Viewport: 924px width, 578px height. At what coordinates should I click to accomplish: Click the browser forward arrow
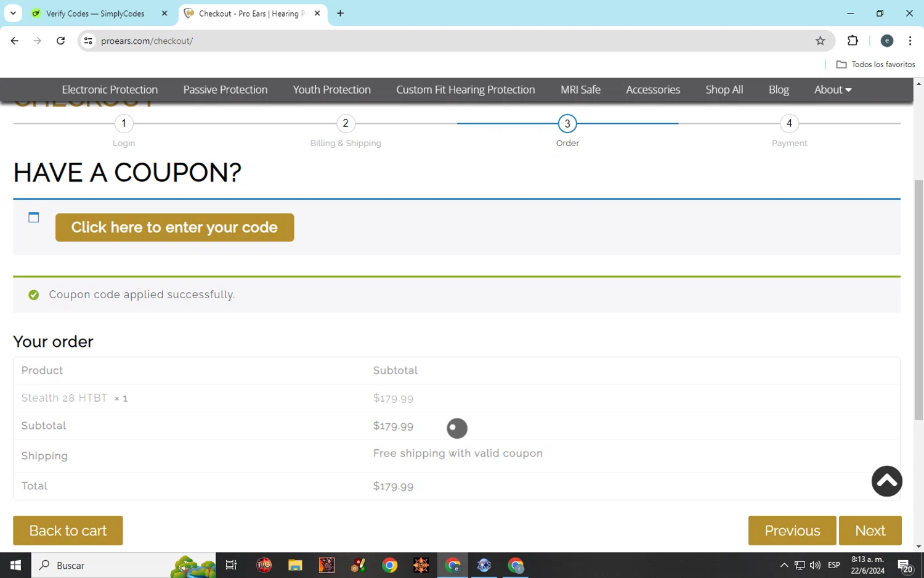tap(38, 41)
